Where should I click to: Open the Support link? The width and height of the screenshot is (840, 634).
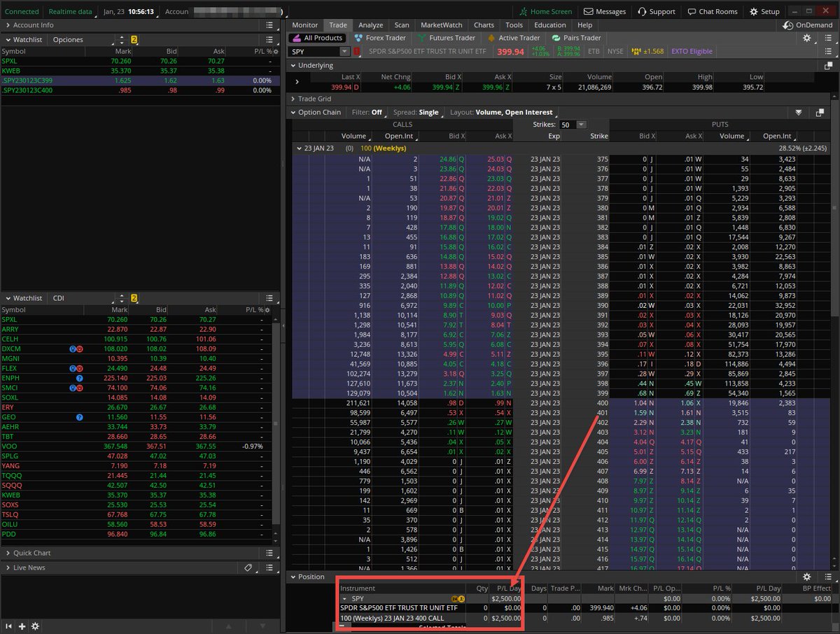pos(656,11)
